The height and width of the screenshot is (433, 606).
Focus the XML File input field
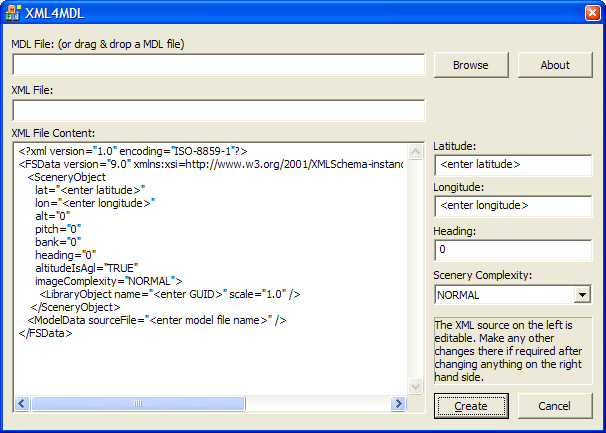point(218,111)
